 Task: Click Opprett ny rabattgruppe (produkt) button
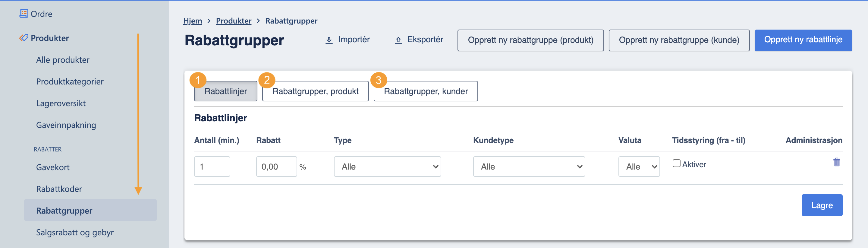coord(530,40)
